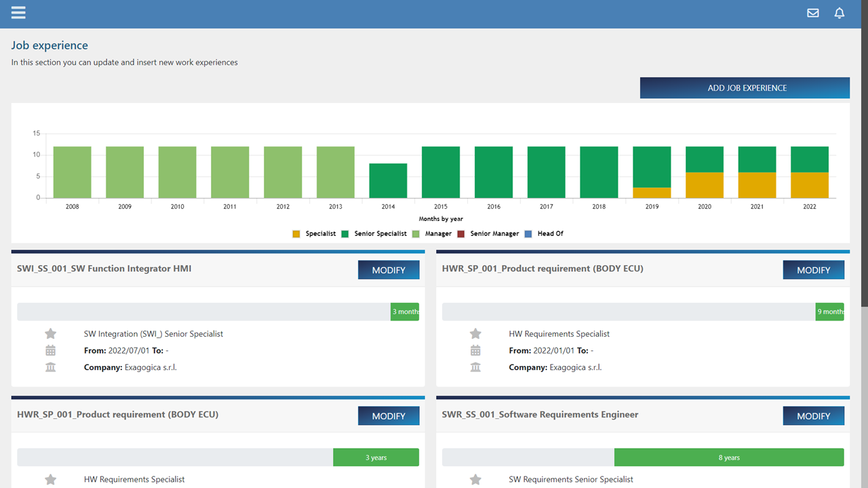This screenshot has height=488, width=868.
Task: Toggle Manager series in chart legend
Action: pyautogui.click(x=431, y=234)
